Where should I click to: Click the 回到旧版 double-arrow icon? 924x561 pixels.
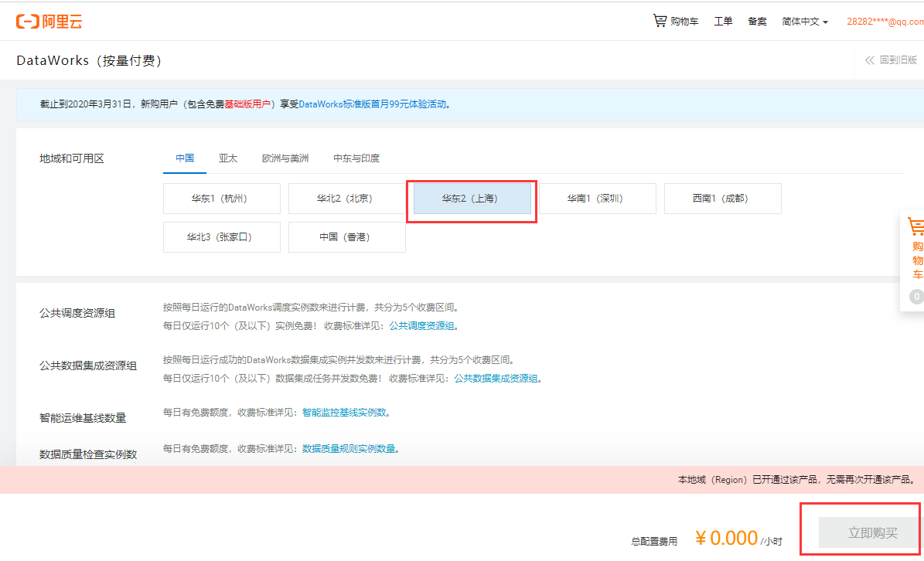click(x=870, y=60)
